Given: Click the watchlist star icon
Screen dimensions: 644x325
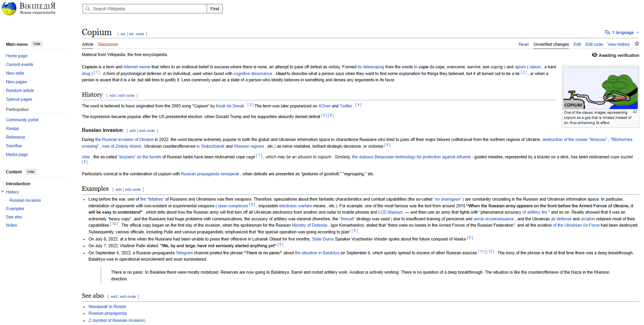Looking at the screenshot, I should (636, 44).
